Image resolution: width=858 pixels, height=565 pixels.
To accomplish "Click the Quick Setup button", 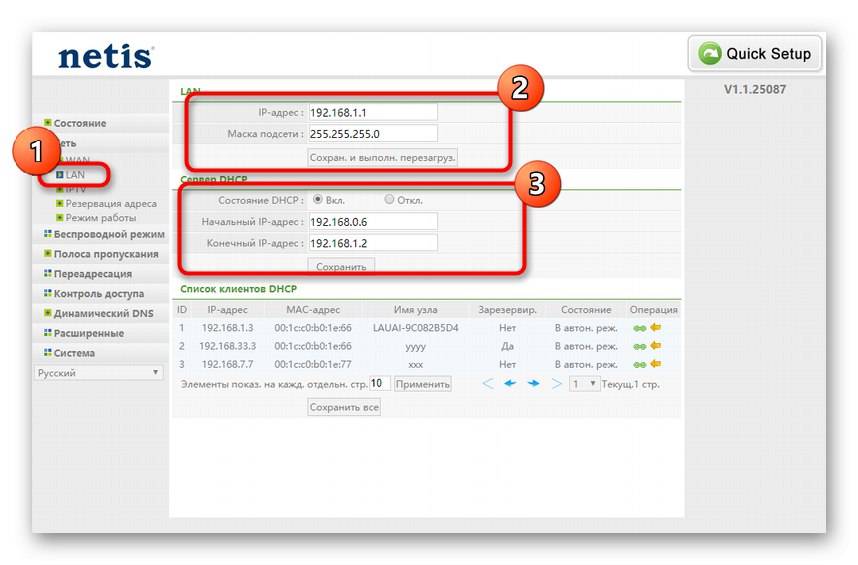I will tap(755, 54).
